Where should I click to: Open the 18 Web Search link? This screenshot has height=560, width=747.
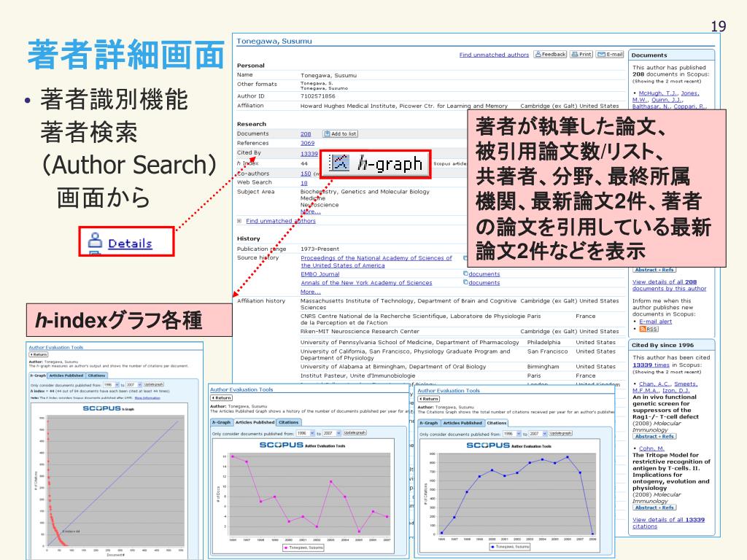(x=304, y=183)
